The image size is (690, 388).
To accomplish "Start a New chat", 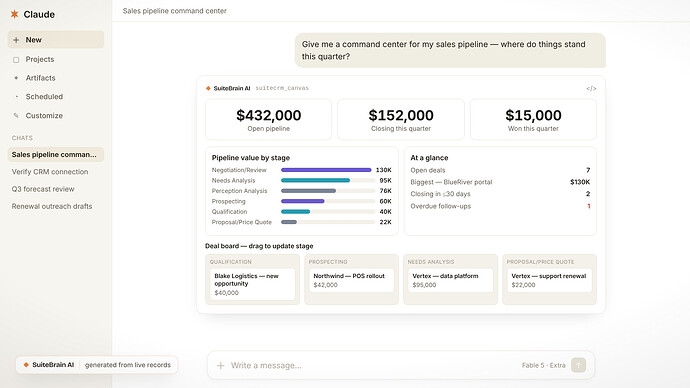I will tap(56, 40).
